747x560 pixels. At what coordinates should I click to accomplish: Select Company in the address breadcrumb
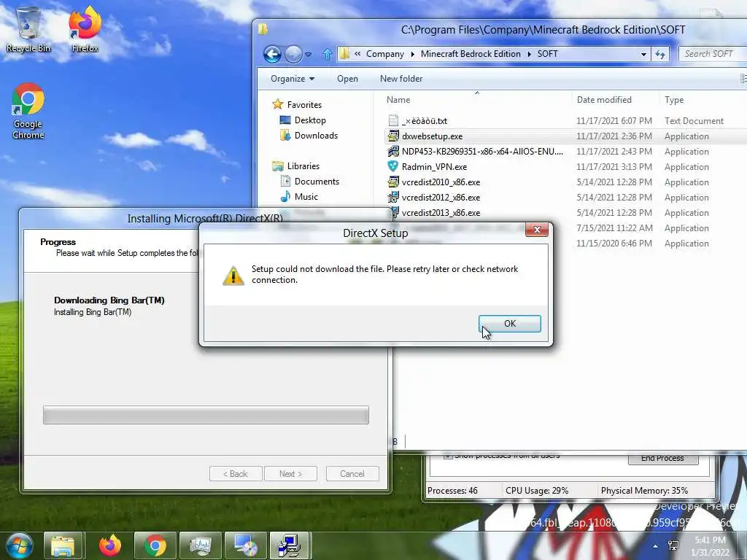click(385, 54)
